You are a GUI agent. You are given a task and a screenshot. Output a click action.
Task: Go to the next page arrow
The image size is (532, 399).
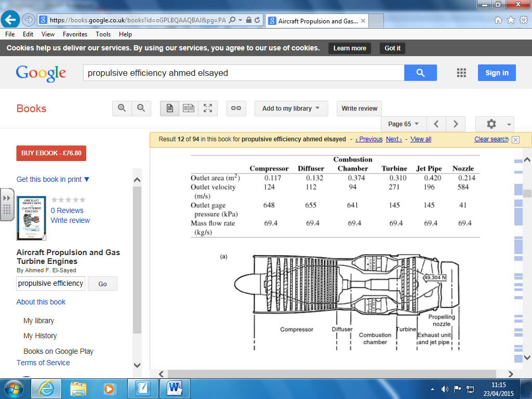(456, 124)
